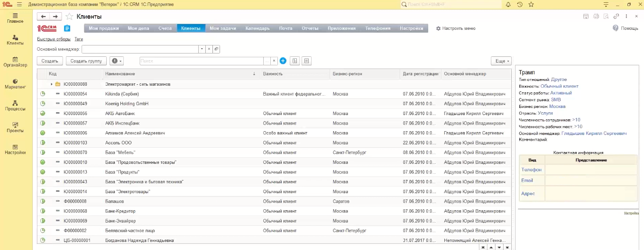The image size is (644, 250).
Task: Switch to the Мои продажи tab
Action: click(x=103, y=28)
